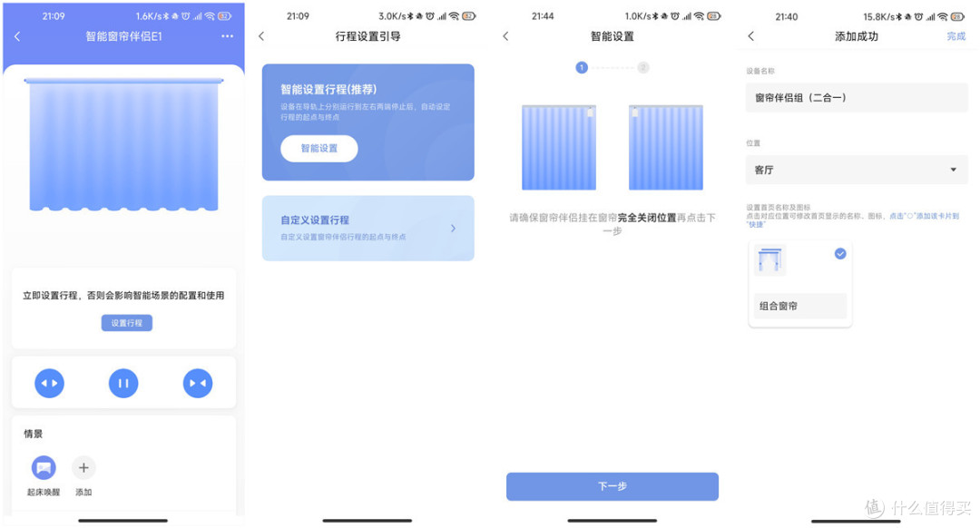Select step 1 indicator in 智能设置
980x528 pixels.
(582, 67)
